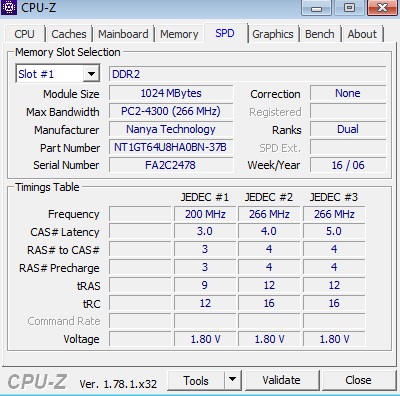Click JEDEC #3 tRC value 16
Viewport: 400px width, 396px height.
(334, 303)
